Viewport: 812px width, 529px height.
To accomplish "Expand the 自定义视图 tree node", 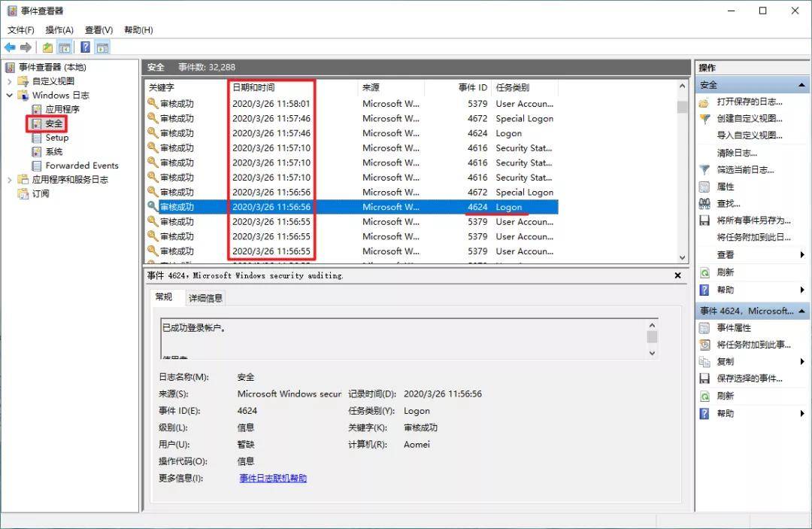I will pos(9,81).
